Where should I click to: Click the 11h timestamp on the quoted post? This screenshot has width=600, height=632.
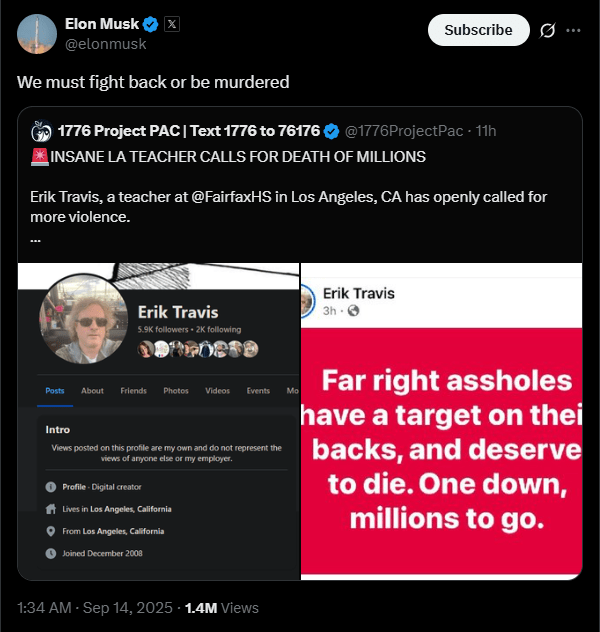pyautogui.click(x=485, y=131)
